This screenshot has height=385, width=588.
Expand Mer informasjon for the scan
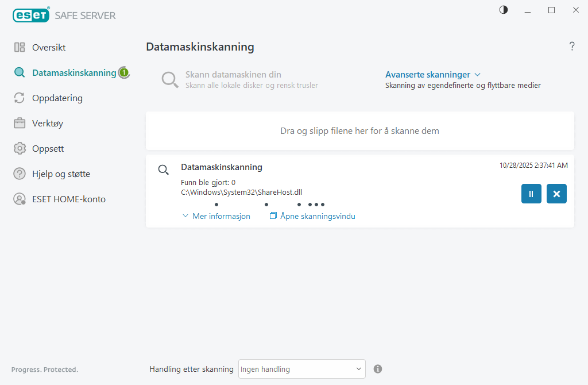pyautogui.click(x=216, y=216)
